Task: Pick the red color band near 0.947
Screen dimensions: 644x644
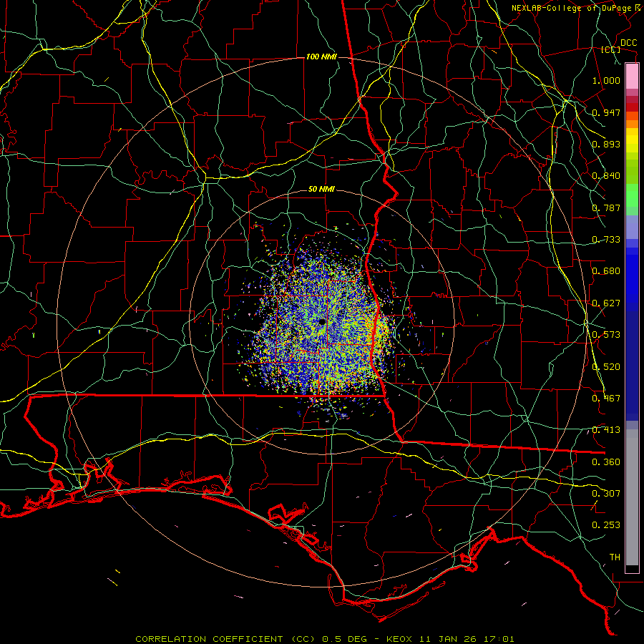Action: (x=632, y=107)
